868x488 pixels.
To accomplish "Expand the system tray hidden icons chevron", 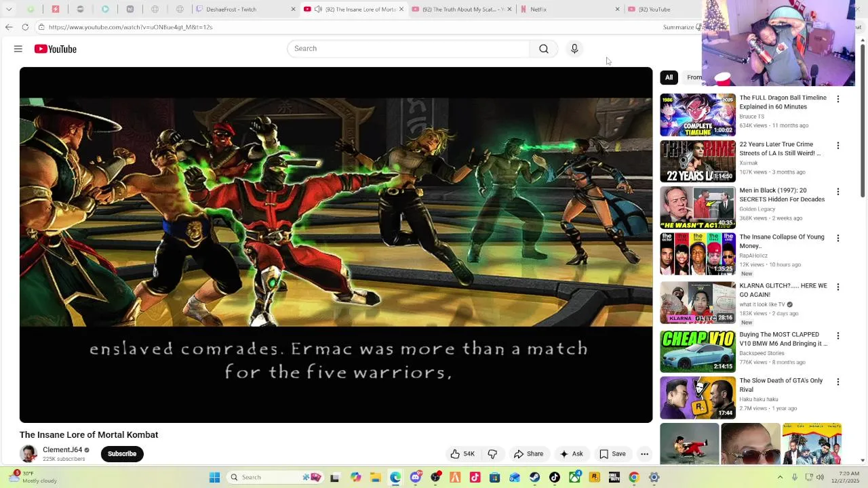I will 780,477.
